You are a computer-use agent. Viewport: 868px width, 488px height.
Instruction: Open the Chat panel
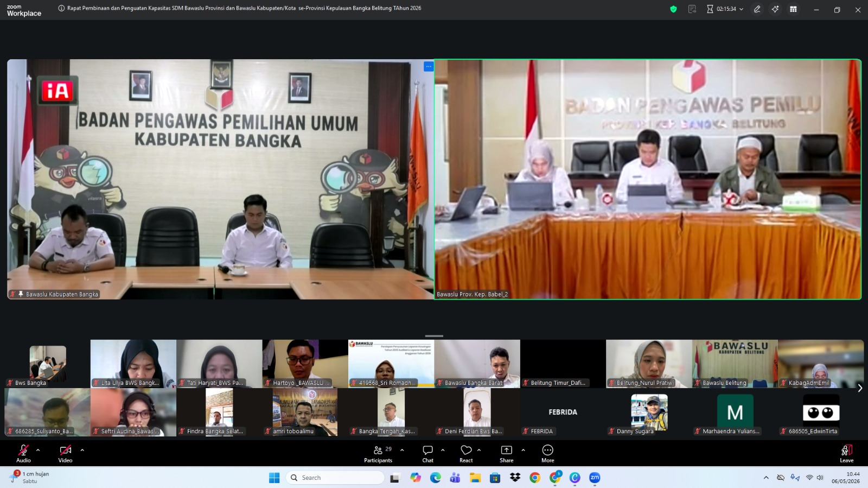pos(427,453)
